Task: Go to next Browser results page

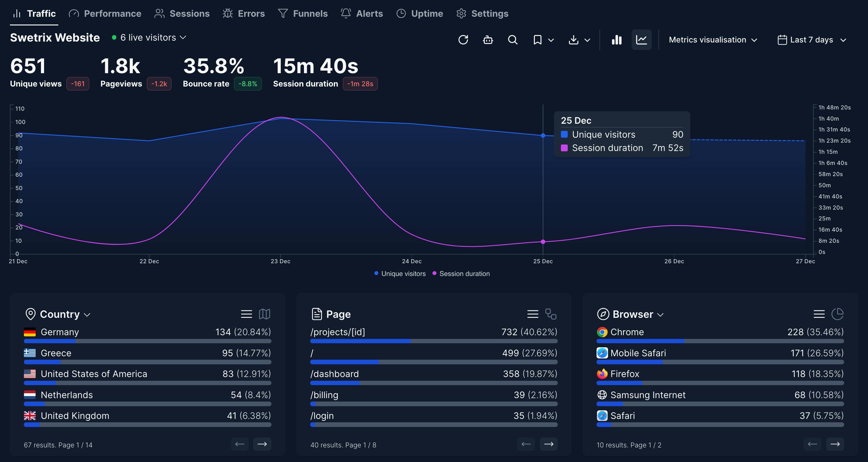Action: click(835, 444)
